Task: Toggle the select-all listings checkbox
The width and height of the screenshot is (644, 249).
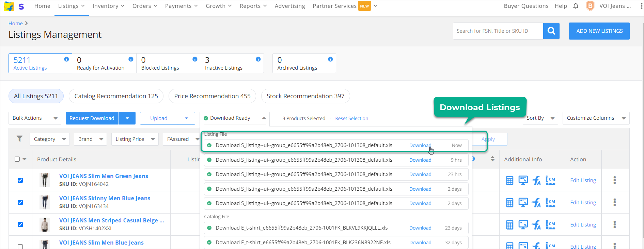Action: (17, 159)
